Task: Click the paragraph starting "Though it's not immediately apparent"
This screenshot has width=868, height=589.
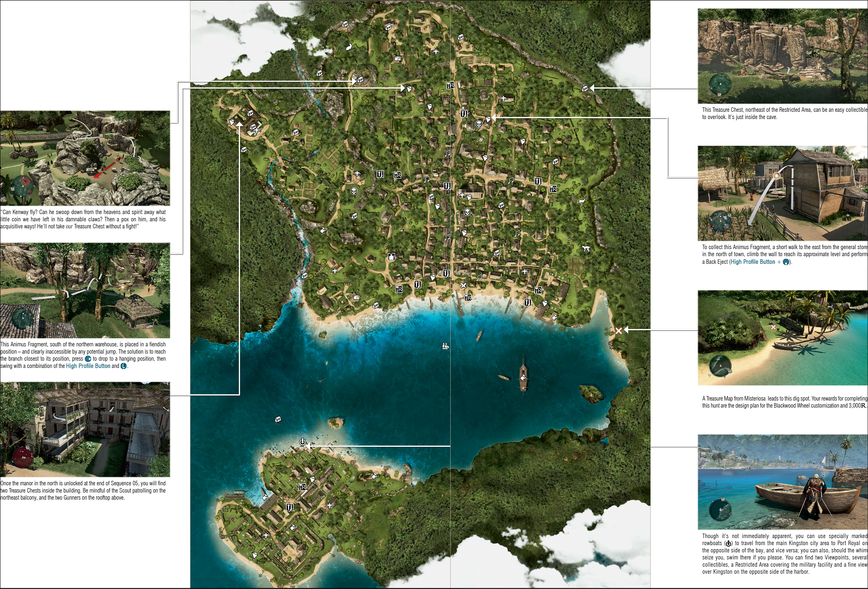Action: 785,554
